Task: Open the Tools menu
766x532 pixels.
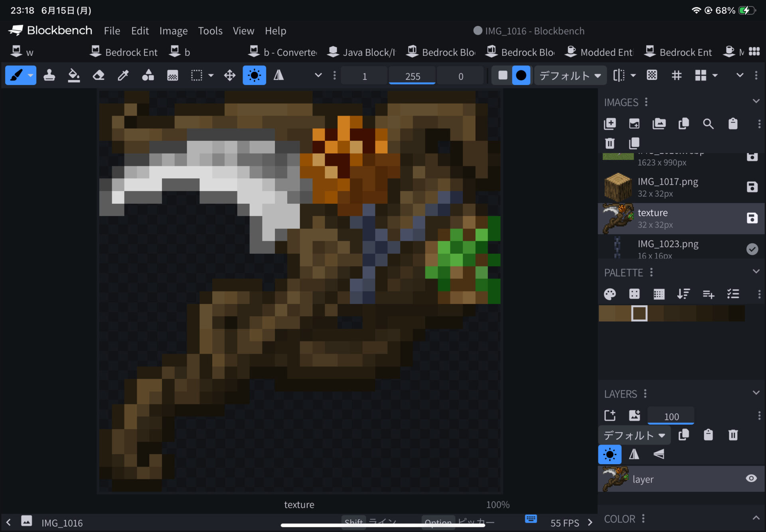Action: pyautogui.click(x=210, y=31)
